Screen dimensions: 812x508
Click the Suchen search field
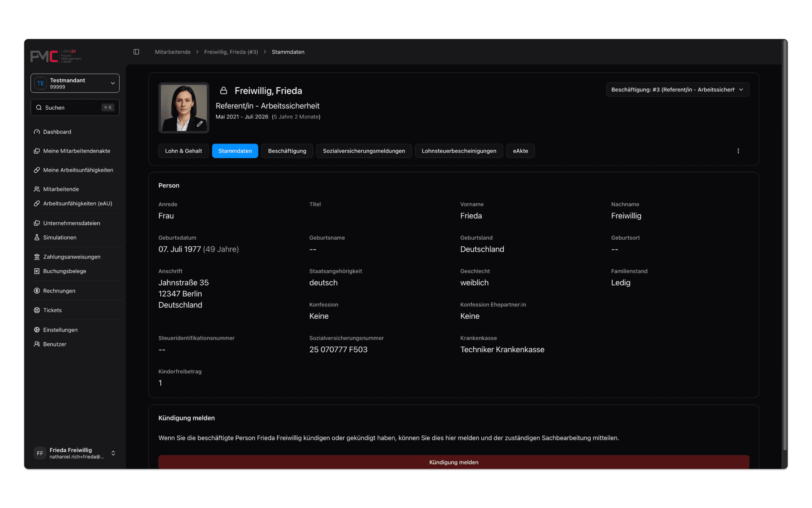[75, 108]
